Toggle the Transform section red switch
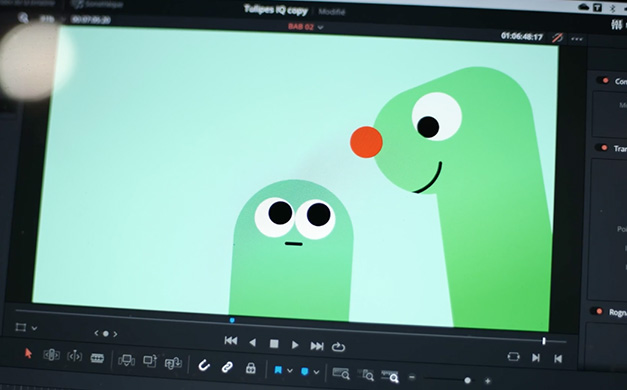The image size is (627, 390). [x=601, y=148]
